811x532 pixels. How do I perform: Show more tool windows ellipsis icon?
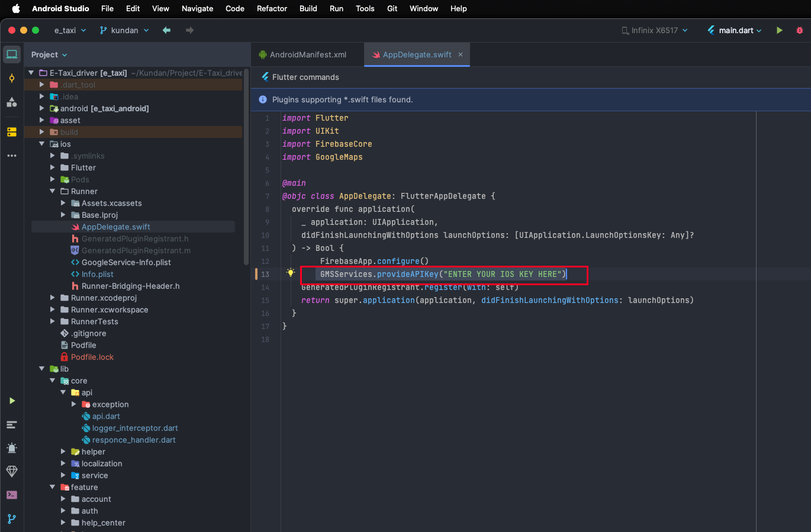(12, 156)
